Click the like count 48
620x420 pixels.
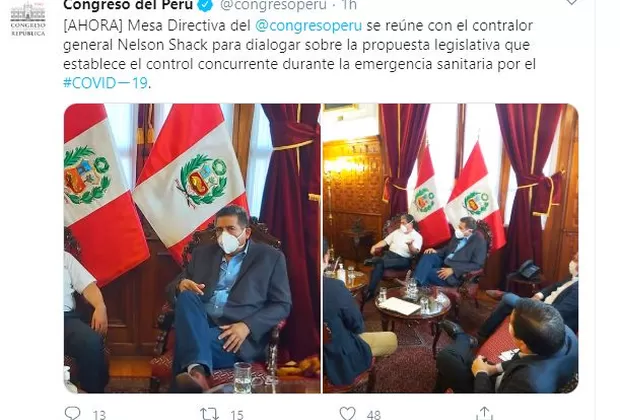coord(374,414)
